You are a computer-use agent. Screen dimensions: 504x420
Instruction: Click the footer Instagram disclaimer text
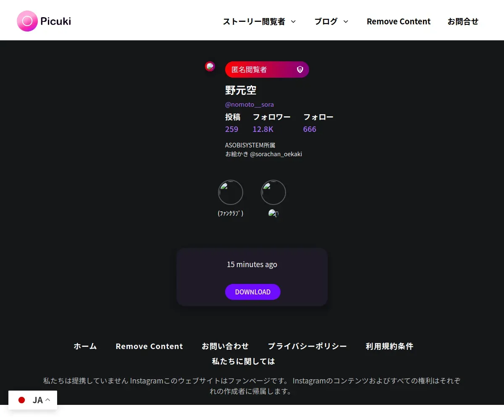point(252,386)
